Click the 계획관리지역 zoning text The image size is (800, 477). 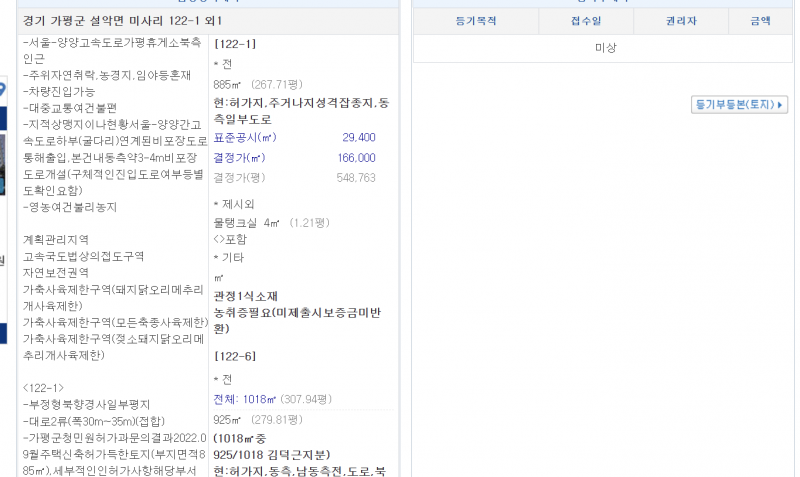click(x=56, y=240)
